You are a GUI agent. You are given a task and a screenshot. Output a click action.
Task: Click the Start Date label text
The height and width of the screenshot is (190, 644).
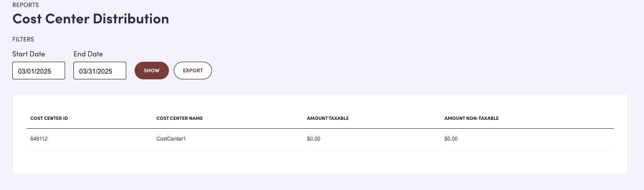click(x=29, y=54)
